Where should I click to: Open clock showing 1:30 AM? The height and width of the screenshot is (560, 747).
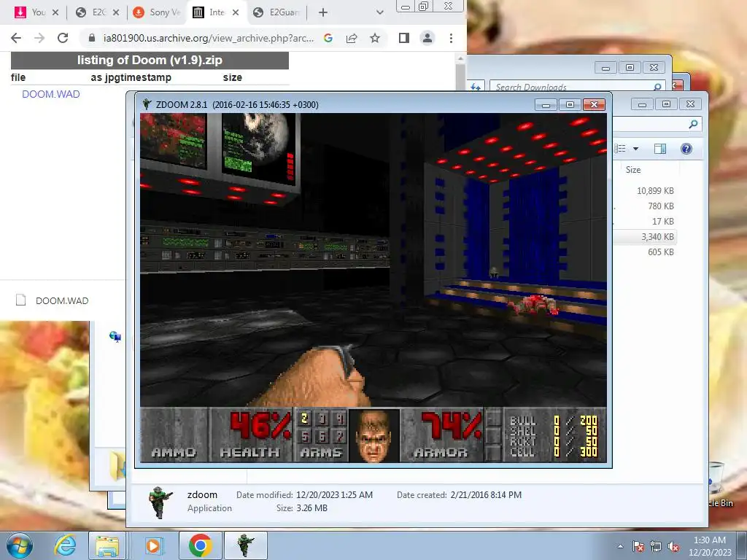709,545
